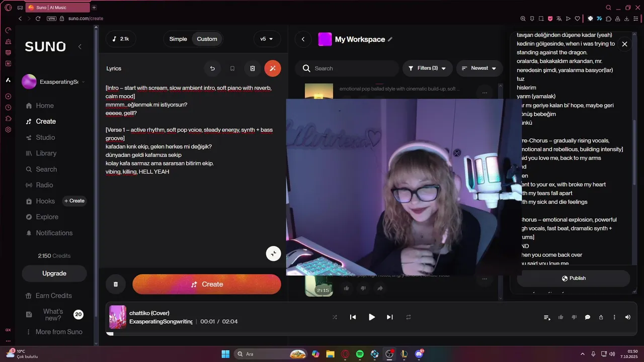Open What's new? updates
The height and width of the screenshot is (362, 644).
[54, 315]
